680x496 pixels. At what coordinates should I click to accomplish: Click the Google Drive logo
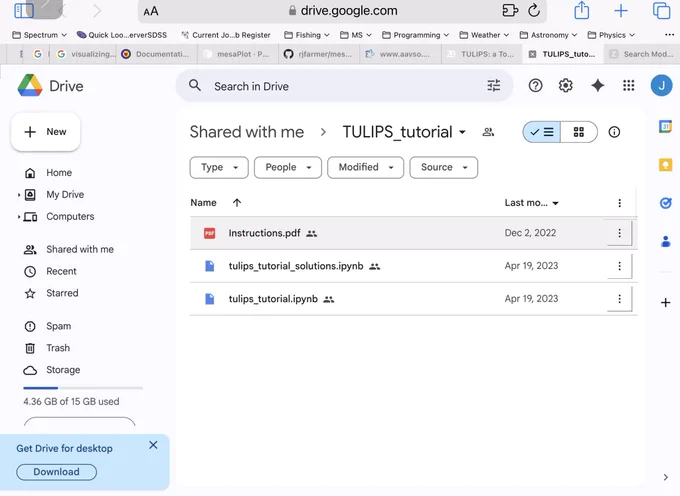click(x=30, y=85)
